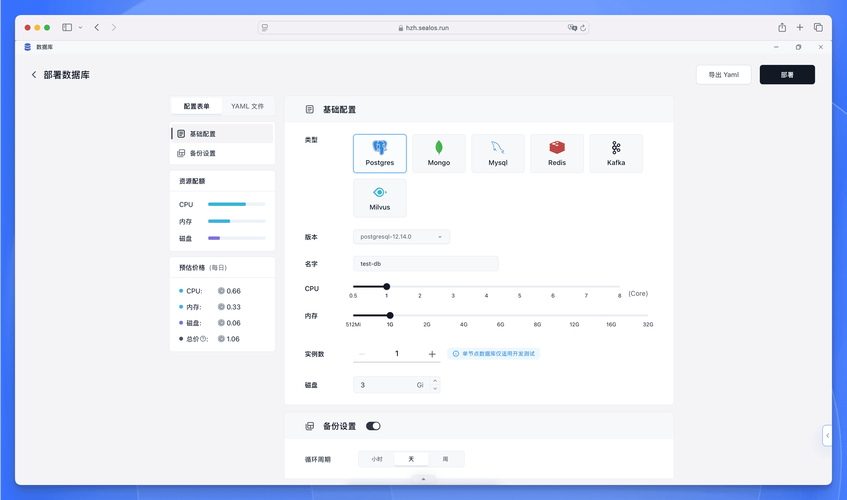Click the back arrow beside 部署数据库
Screen dimensions: 847x500
coord(34,75)
